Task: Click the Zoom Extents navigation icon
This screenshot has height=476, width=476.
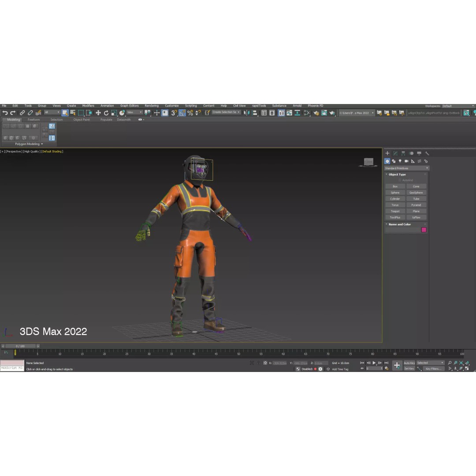Action: 461,363
